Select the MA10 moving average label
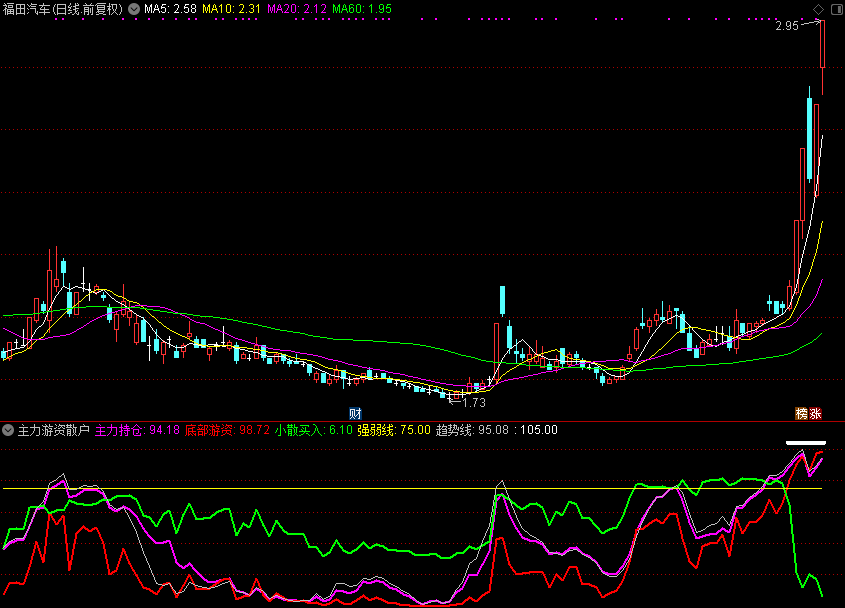 pos(232,9)
